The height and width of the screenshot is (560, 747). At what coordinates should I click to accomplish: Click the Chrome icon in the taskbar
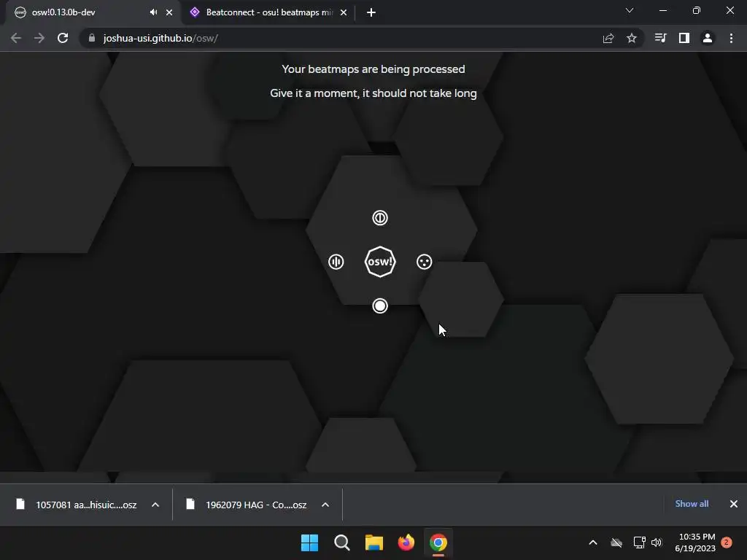click(x=438, y=542)
